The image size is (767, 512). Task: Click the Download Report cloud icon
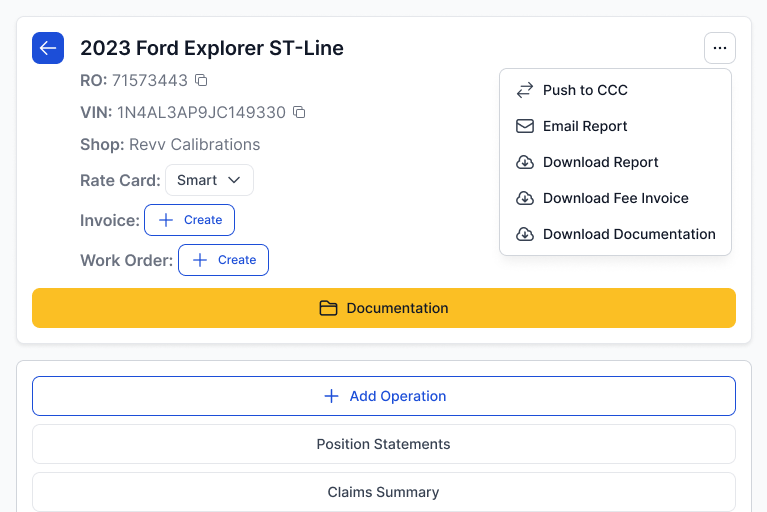pyautogui.click(x=525, y=162)
